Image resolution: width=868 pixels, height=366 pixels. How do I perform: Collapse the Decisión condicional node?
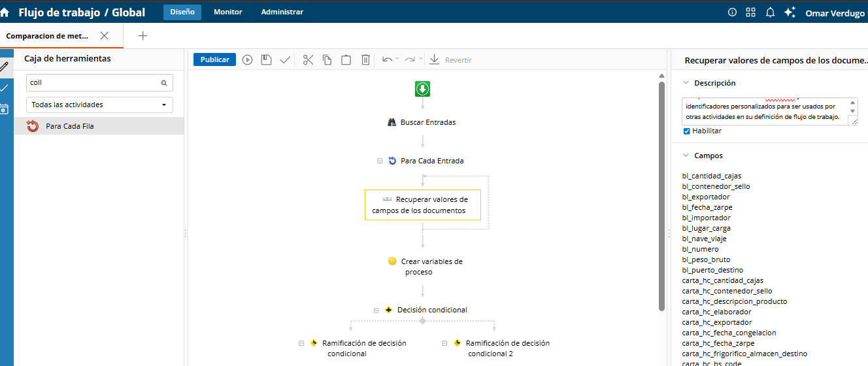(376, 310)
